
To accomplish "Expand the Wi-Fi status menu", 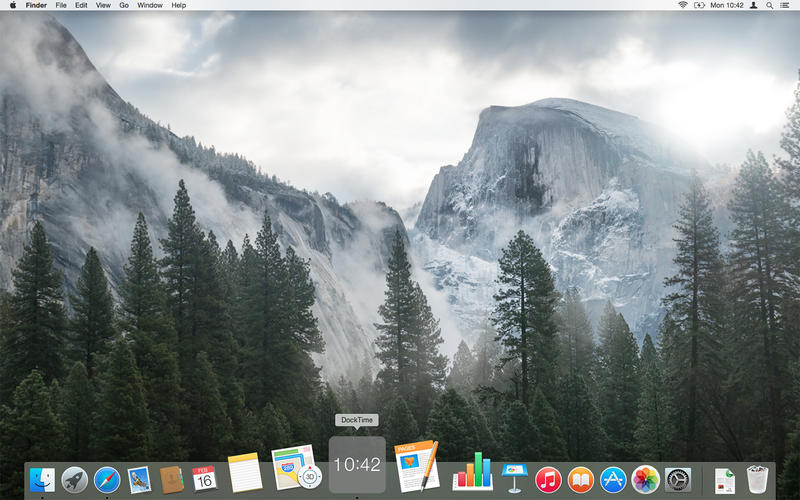I will 683,5.
